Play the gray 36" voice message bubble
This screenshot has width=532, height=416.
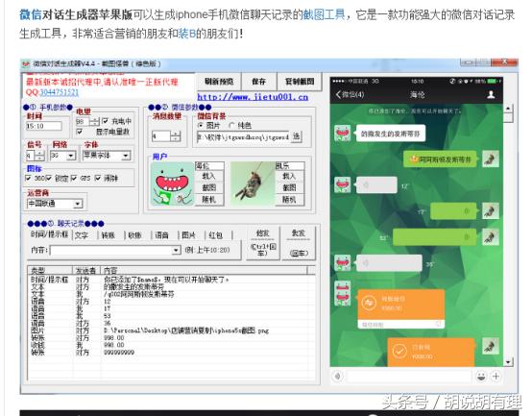(x=389, y=263)
